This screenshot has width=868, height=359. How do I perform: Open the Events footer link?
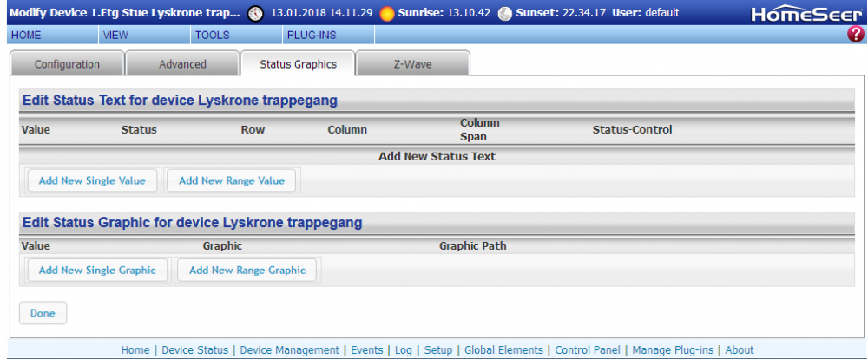[367, 350]
